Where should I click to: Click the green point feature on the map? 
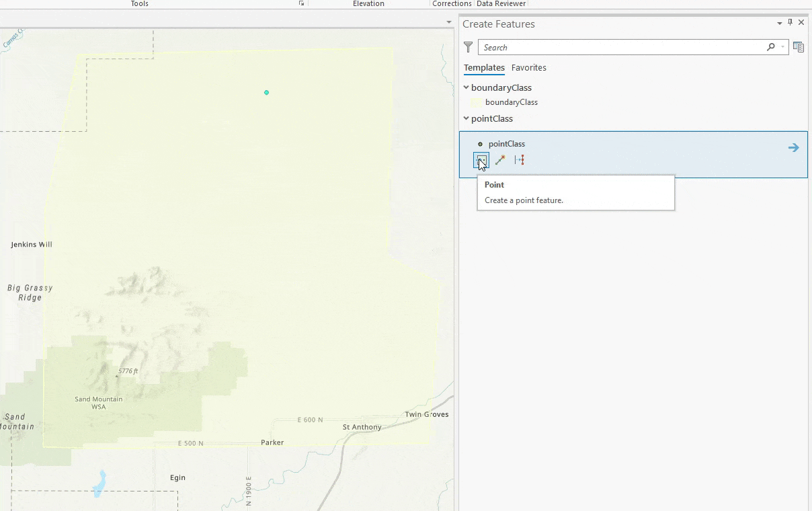click(267, 92)
